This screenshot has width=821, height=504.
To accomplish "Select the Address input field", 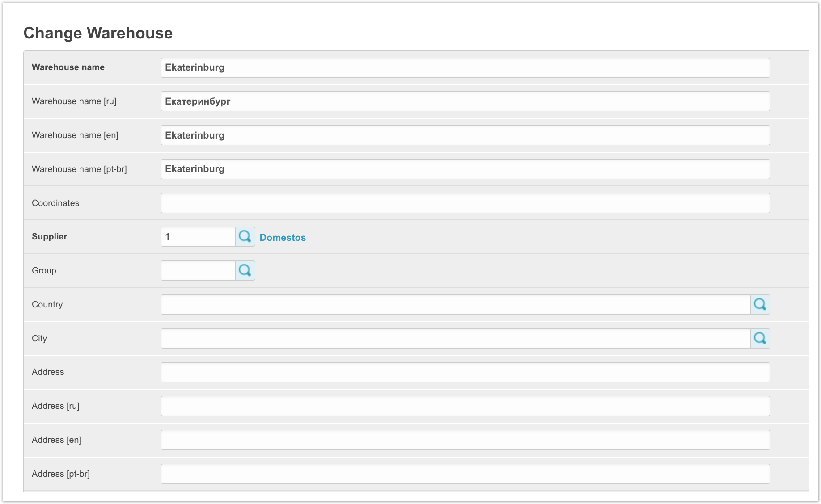I will pos(465,372).
